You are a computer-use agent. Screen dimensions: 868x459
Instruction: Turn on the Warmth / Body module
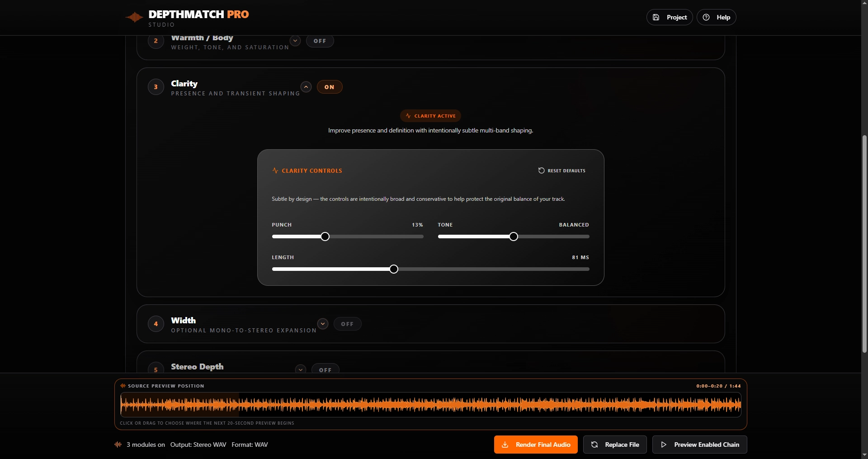tap(320, 41)
